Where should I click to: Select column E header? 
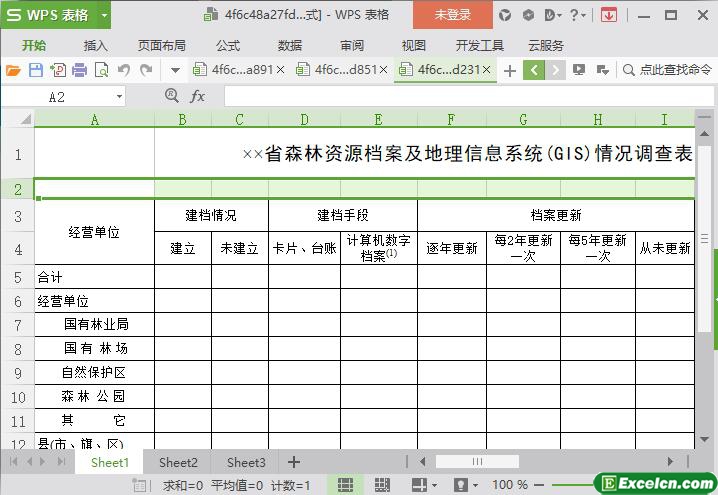379,120
